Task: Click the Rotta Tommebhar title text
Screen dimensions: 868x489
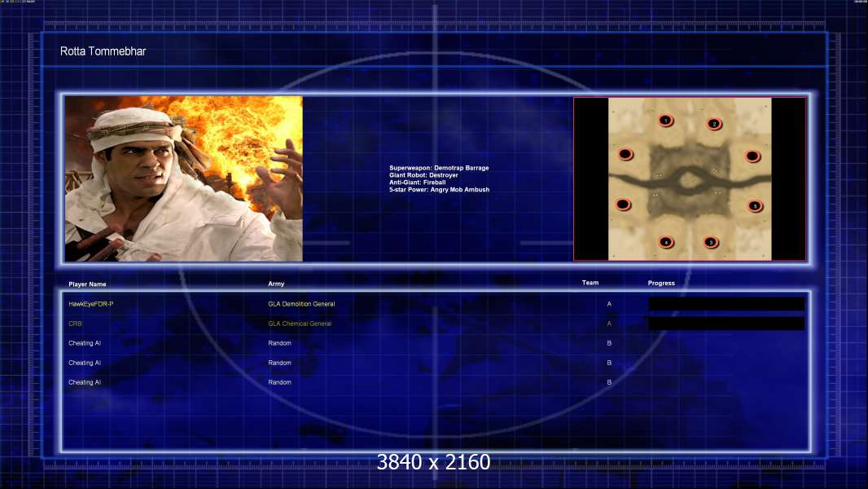Action: tap(103, 51)
